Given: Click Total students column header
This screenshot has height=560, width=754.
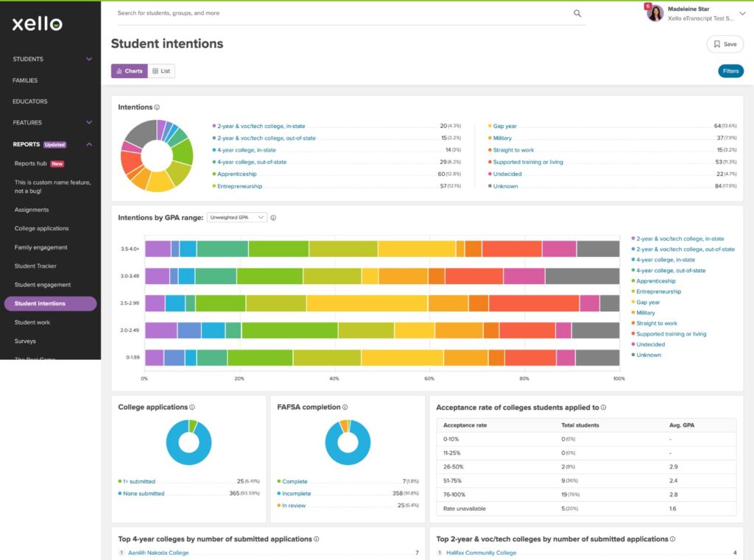Looking at the screenshot, I should click(x=580, y=425).
